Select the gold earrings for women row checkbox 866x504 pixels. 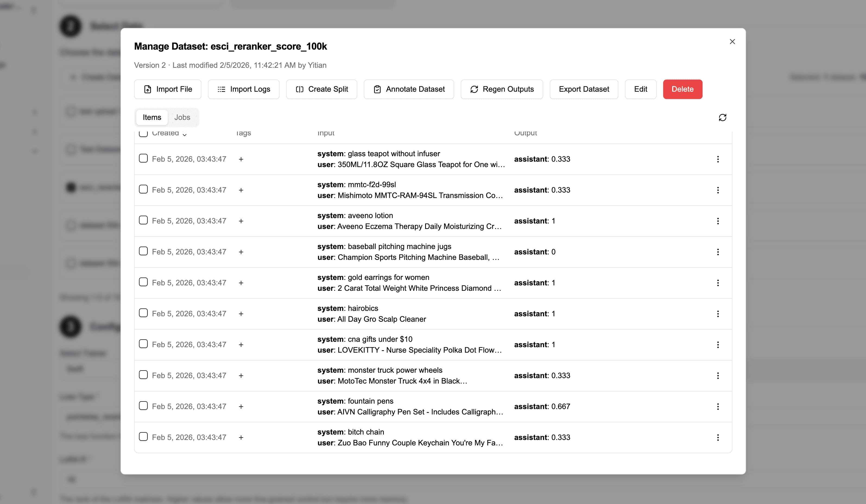coord(143,282)
